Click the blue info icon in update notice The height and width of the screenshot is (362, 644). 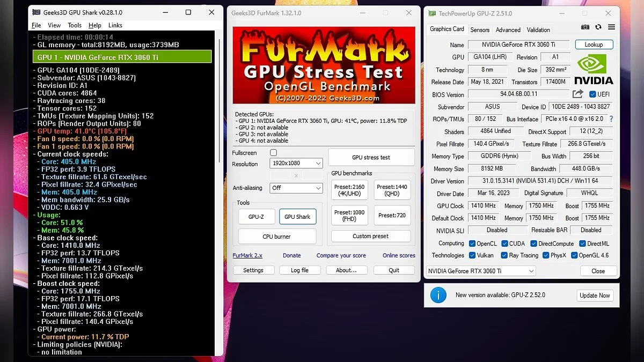[x=438, y=295]
